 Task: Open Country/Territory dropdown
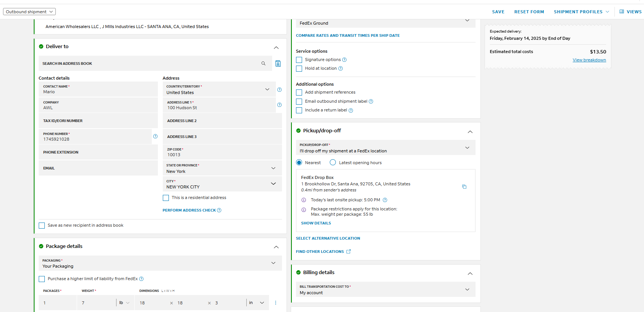pyautogui.click(x=219, y=89)
